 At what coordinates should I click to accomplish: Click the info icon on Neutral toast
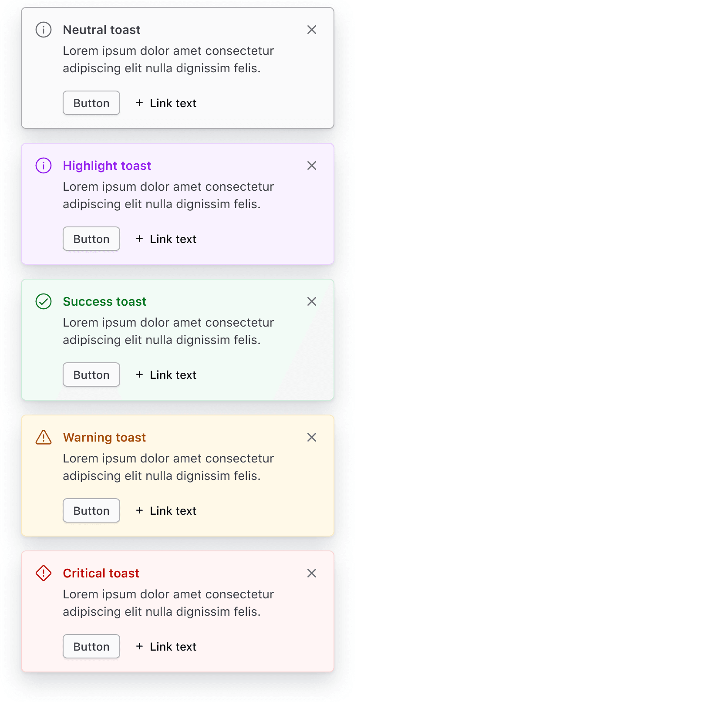pos(43,30)
